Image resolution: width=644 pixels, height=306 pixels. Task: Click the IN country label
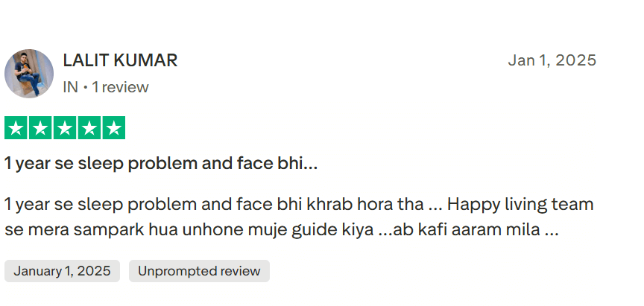[x=70, y=87]
